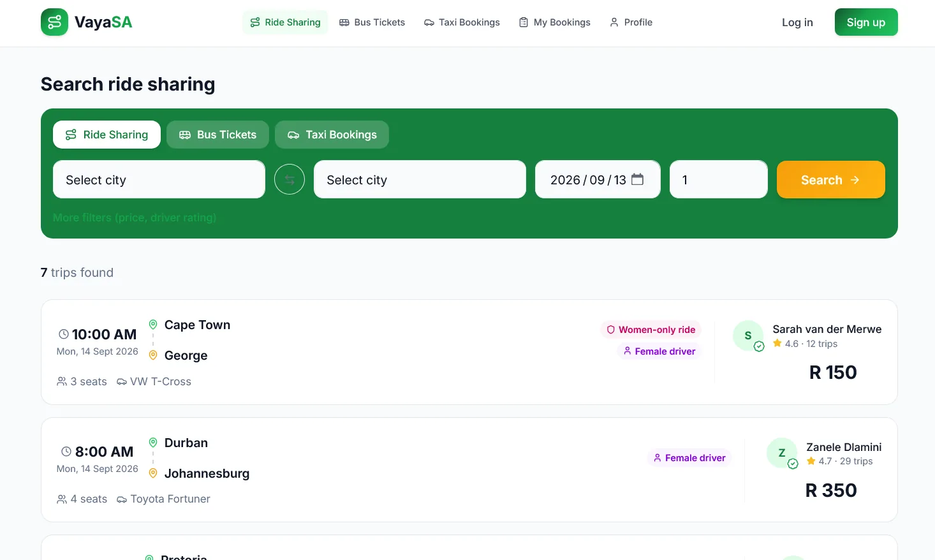This screenshot has height=560, width=935.
Task: Click the 'VW T-Cross' vehicle text
Action: tap(161, 381)
